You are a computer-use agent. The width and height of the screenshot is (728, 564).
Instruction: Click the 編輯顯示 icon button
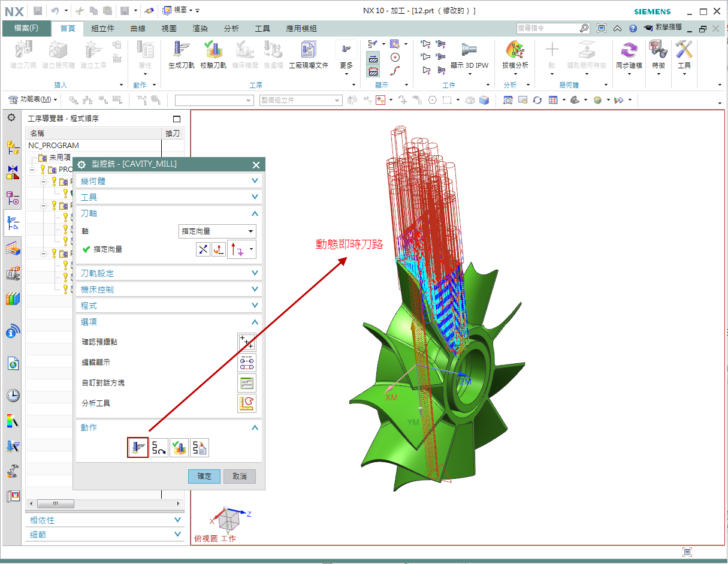point(247,362)
